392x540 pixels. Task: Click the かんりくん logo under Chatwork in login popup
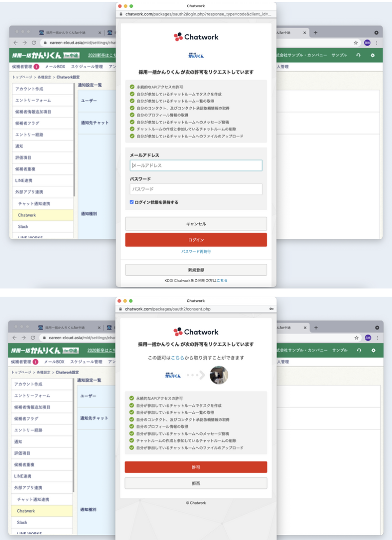click(x=196, y=55)
